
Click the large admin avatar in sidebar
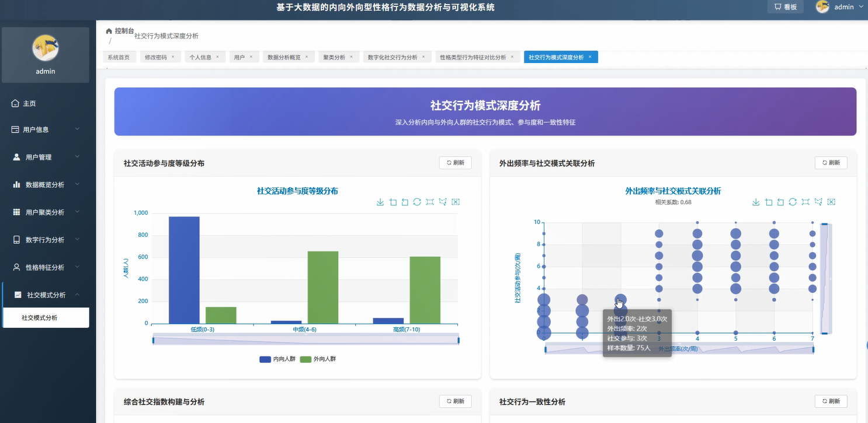45,48
